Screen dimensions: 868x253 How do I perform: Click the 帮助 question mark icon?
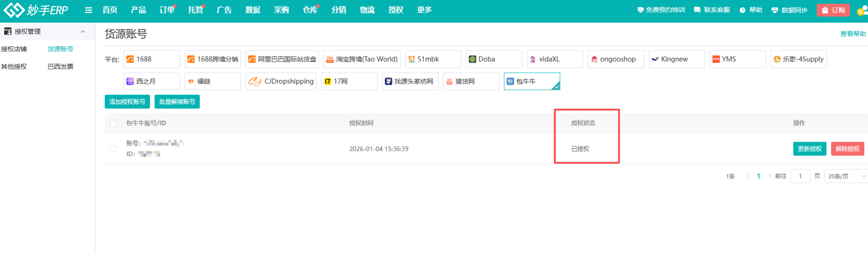tap(742, 10)
